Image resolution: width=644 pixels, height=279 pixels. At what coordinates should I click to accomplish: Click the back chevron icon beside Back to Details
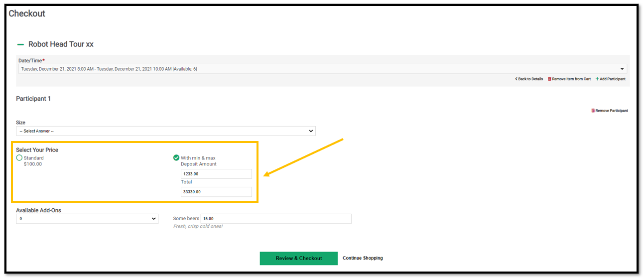516,79
